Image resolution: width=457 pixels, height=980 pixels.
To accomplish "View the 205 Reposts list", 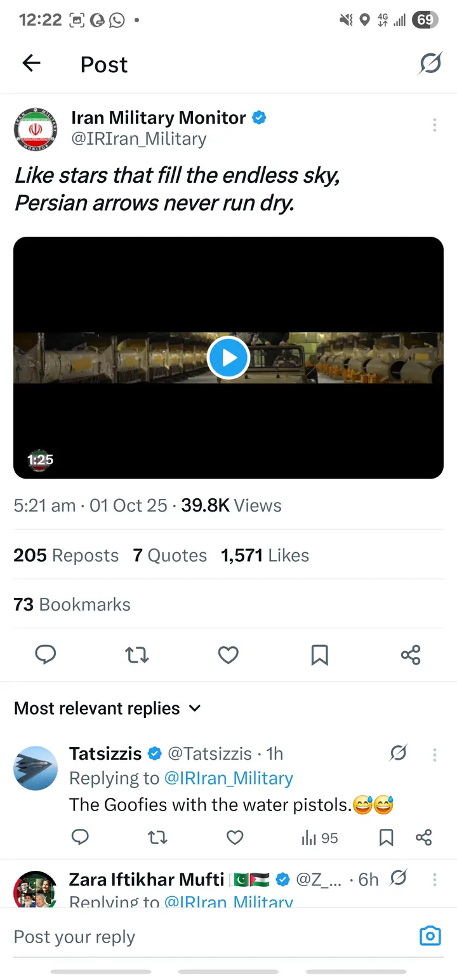I will coord(66,555).
